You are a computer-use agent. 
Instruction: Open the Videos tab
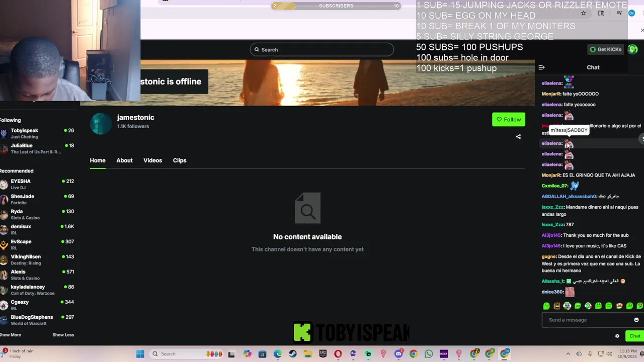[152, 160]
